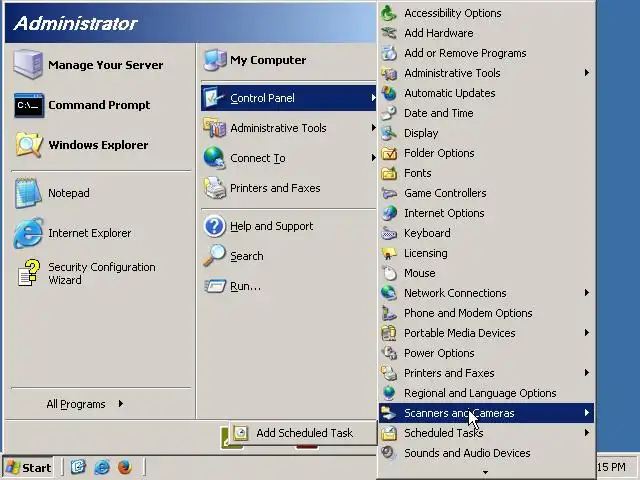The height and width of the screenshot is (480, 640).
Task: Click the Accessibility Options icon
Action: click(x=389, y=13)
